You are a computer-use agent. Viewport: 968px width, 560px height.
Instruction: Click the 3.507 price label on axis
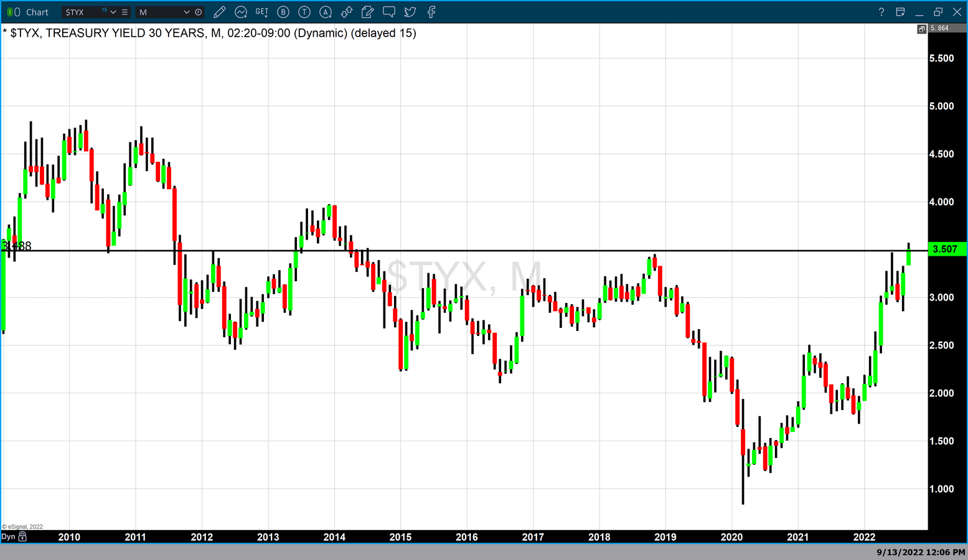click(945, 249)
